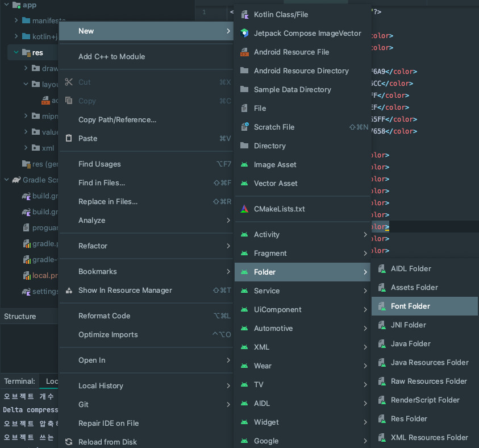This screenshot has height=448, width=479.
Task: Open the Bookmarks submenu
Action: pos(146,271)
